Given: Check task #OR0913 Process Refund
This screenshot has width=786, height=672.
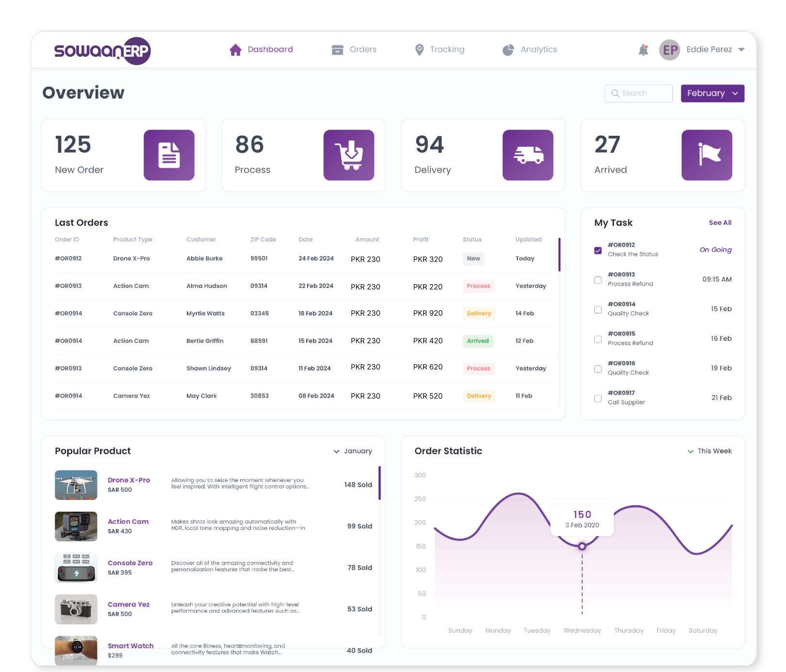Looking at the screenshot, I should [x=598, y=280].
